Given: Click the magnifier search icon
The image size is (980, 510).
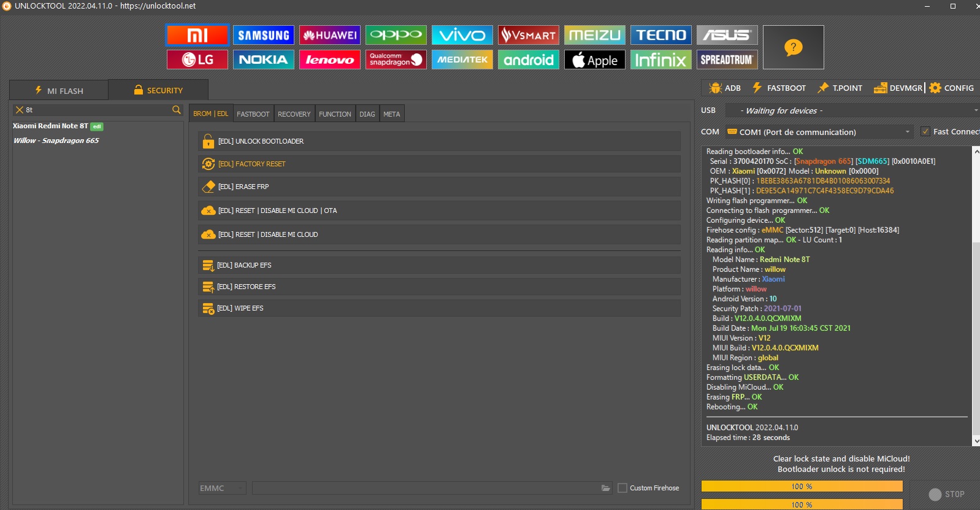Looking at the screenshot, I should [177, 110].
